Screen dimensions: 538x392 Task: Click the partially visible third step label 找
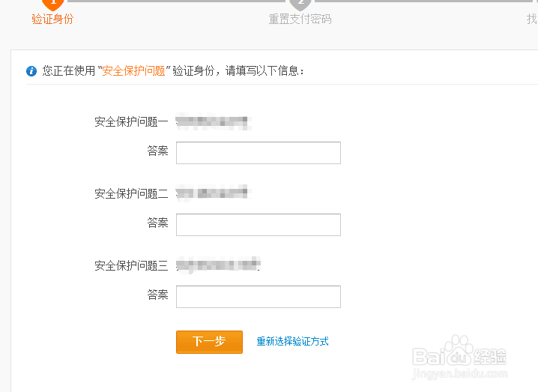tap(532, 19)
